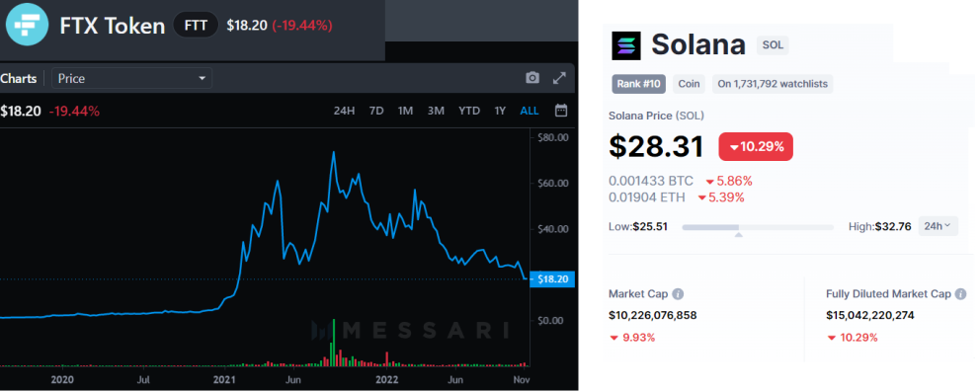Click the 2021 x-axis label
The width and height of the screenshot is (980, 392).
pos(224,379)
